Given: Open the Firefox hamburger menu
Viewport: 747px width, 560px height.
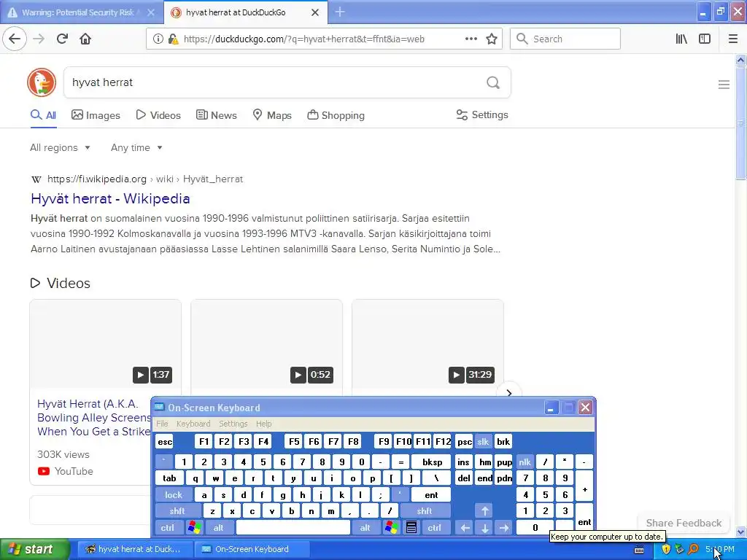Looking at the screenshot, I should click(x=732, y=39).
